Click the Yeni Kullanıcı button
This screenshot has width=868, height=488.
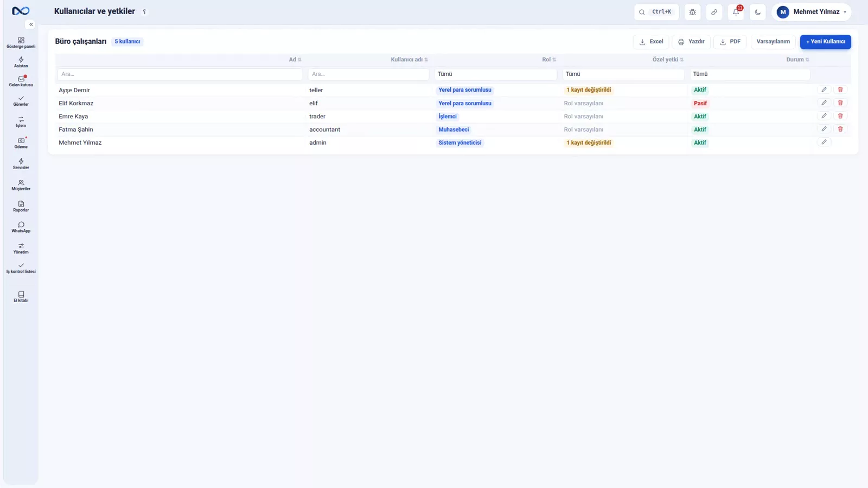click(x=826, y=42)
